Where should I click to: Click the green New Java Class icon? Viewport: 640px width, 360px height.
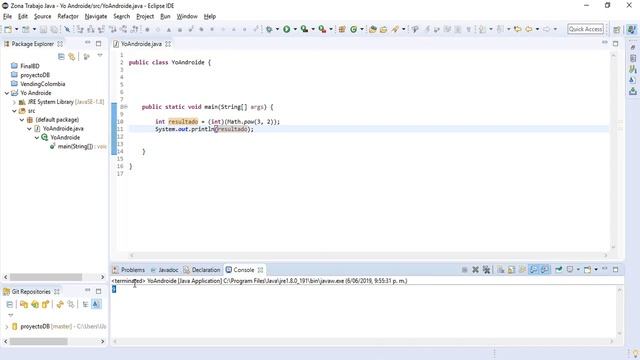tap(353, 29)
